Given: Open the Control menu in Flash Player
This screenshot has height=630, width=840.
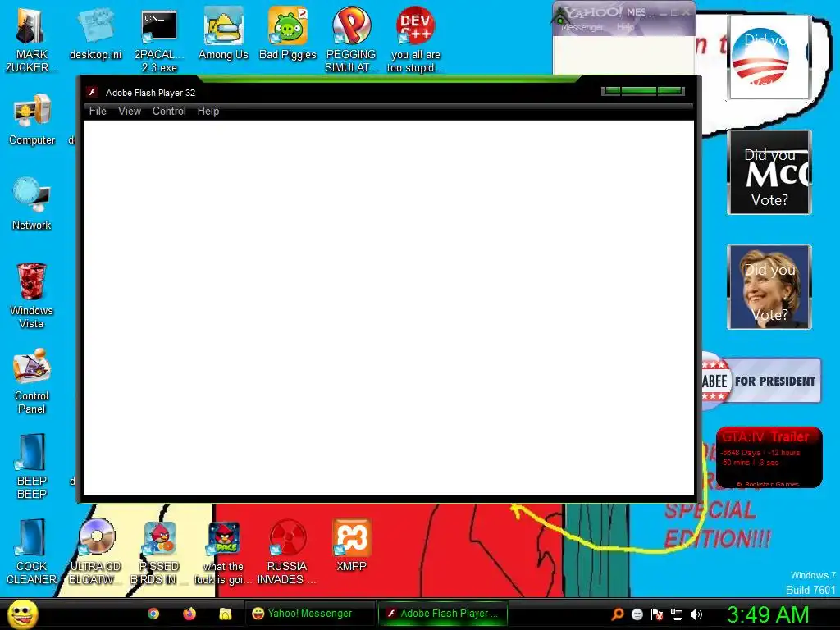Looking at the screenshot, I should [169, 111].
